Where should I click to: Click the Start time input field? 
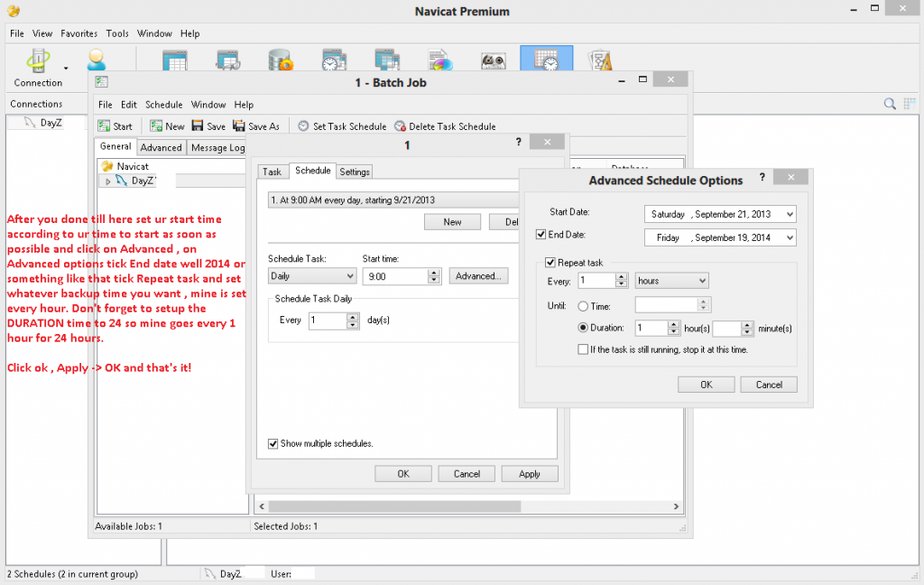click(x=393, y=276)
